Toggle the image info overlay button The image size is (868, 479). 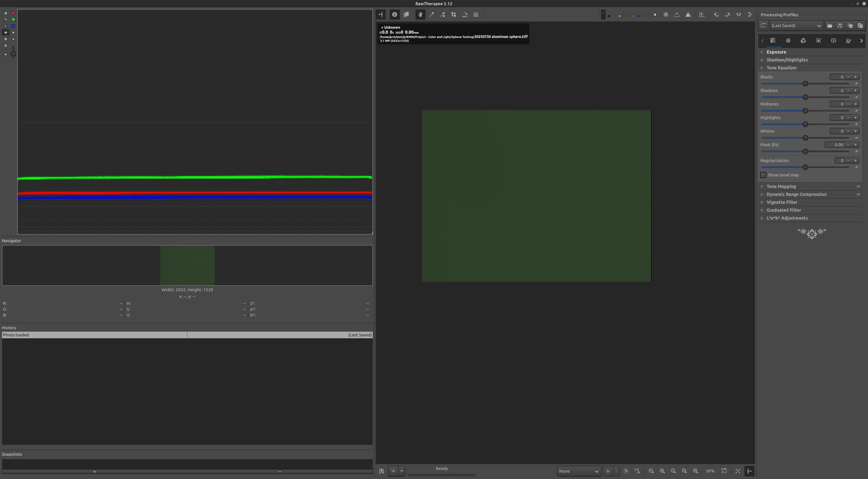click(x=394, y=15)
